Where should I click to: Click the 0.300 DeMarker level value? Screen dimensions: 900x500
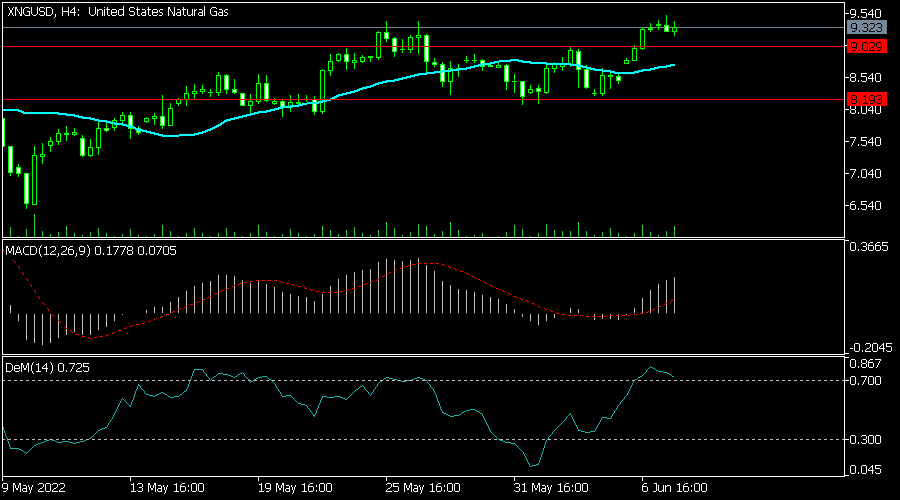[865, 440]
